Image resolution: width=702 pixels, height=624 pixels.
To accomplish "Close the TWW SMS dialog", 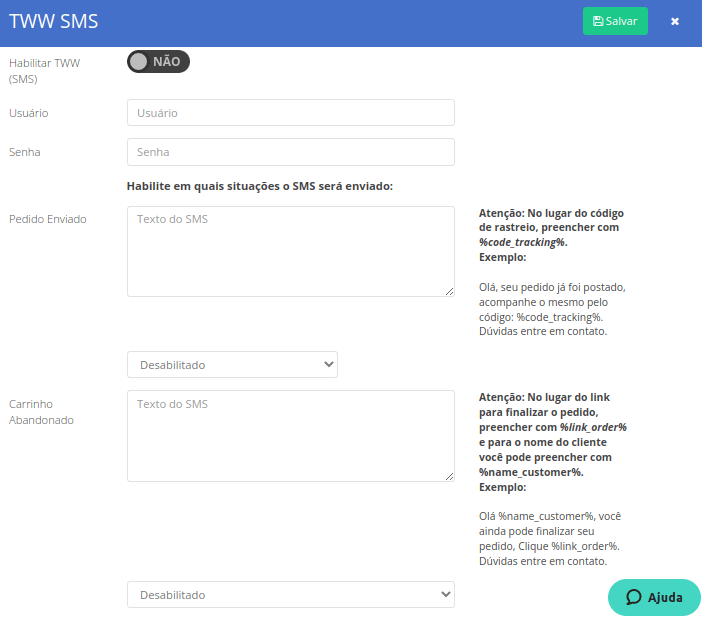I will (675, 21).
